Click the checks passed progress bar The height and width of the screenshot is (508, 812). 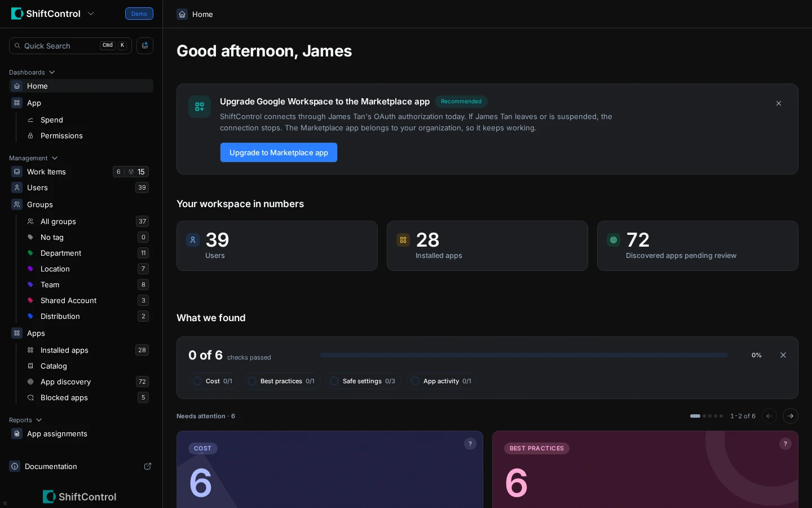[x=524, y=355]
